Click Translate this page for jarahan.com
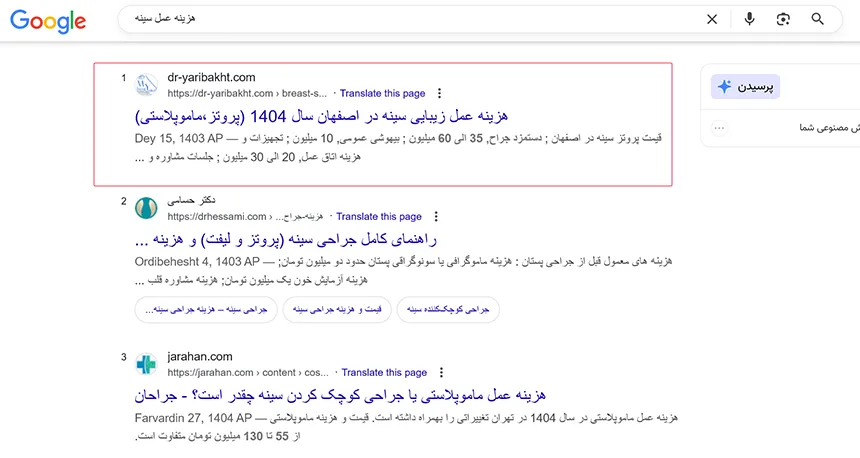 [x=384, y=372]
